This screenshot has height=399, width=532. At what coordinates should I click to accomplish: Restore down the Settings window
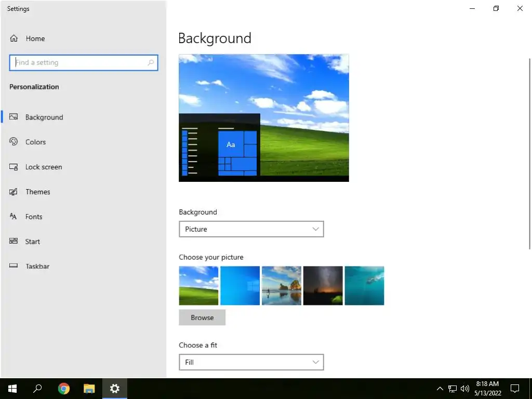pos(496,8)
